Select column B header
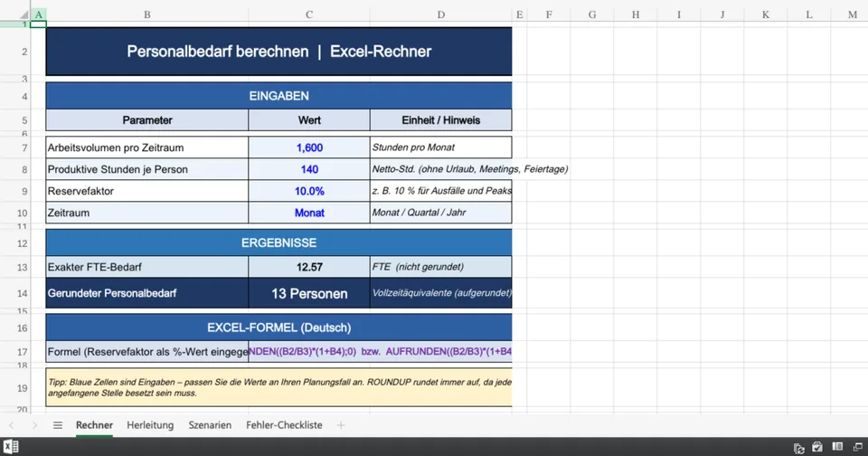Image resolution: width=868 pixels, height=456 pixels. pos(147,15)
